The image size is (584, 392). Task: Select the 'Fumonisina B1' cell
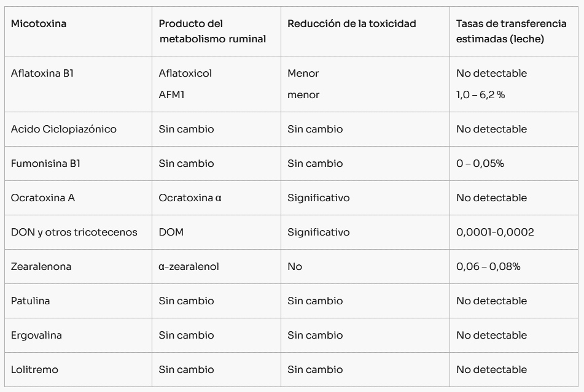[x=45, y=164]
